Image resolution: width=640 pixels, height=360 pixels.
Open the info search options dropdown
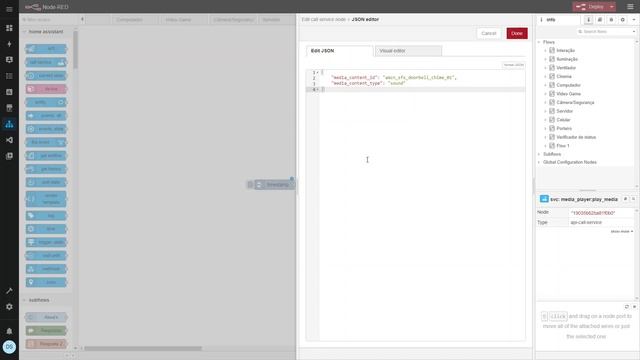pyautogui.click(x=634, y=31)
